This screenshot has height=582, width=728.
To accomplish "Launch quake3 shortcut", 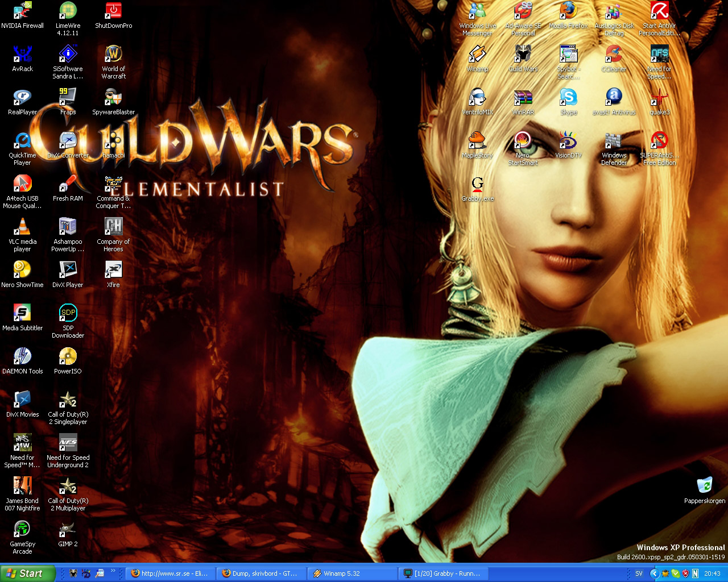I will pos(659,102).
